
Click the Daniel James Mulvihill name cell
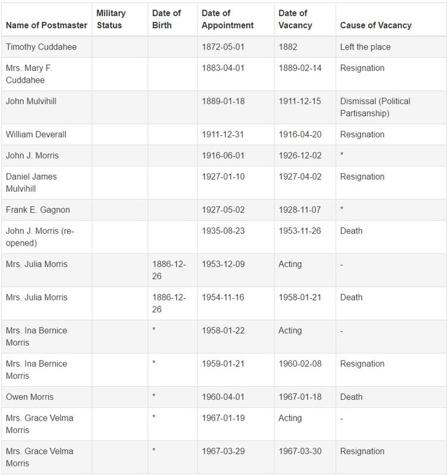click(x=32, y=183)
